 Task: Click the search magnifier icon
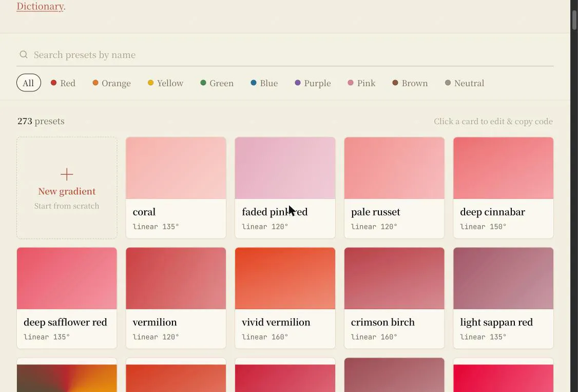[x=24, y=54]
